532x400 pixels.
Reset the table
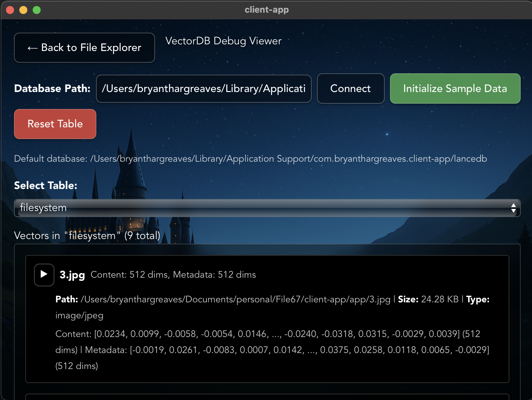pyautogui.click(x=55, y=124)
